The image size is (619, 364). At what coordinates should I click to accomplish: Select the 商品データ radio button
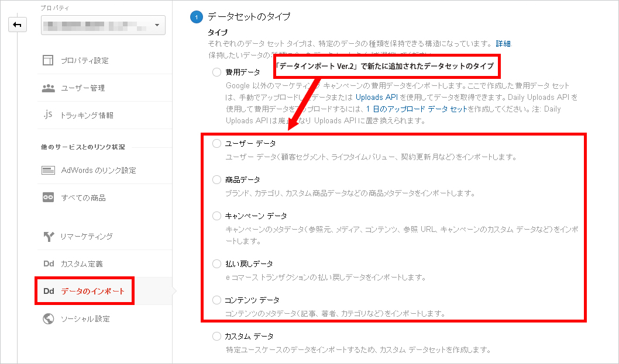(x=217, y=179)
